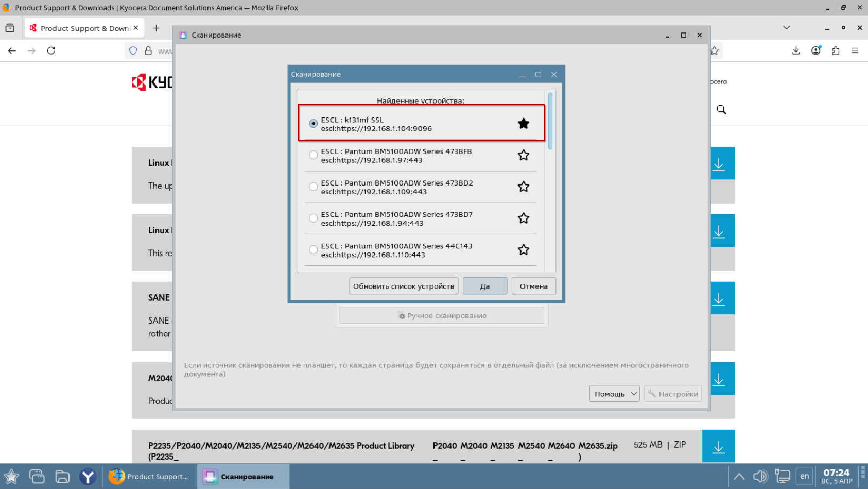Click the download arrow for the 525 MB ZIP
Viewport: 868px width, 489px height.
click(718, 446)
